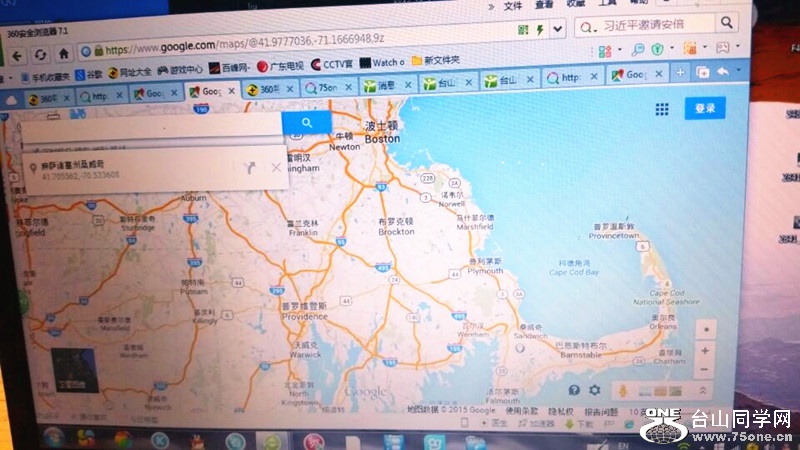Get directions to the pinned location
This screenshot has width=800, height=450.
(249, 169)
